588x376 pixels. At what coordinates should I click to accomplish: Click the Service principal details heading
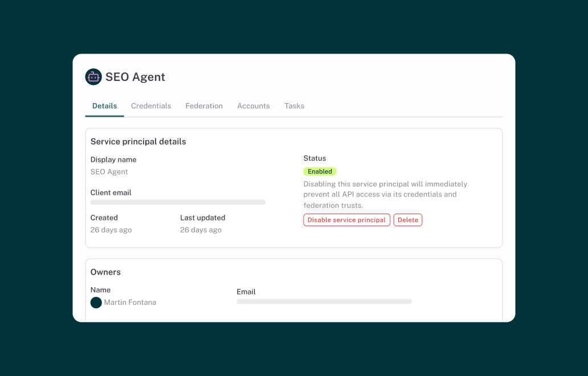click(138, 142)
